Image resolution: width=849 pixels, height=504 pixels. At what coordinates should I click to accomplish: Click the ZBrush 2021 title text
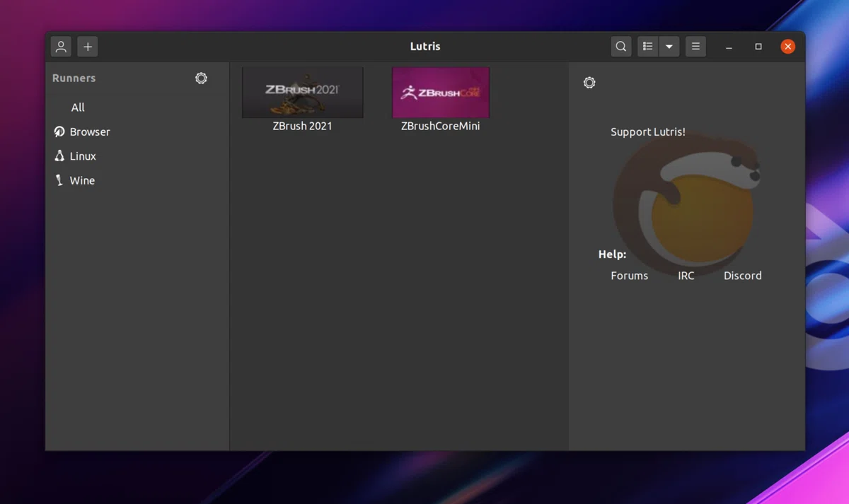[302, 126]
